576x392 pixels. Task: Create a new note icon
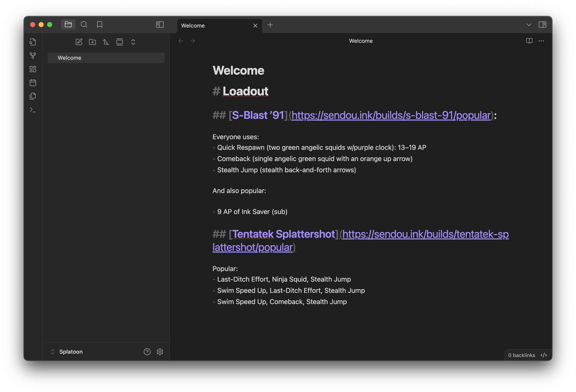pyautogui.click(x=79, y=42)
